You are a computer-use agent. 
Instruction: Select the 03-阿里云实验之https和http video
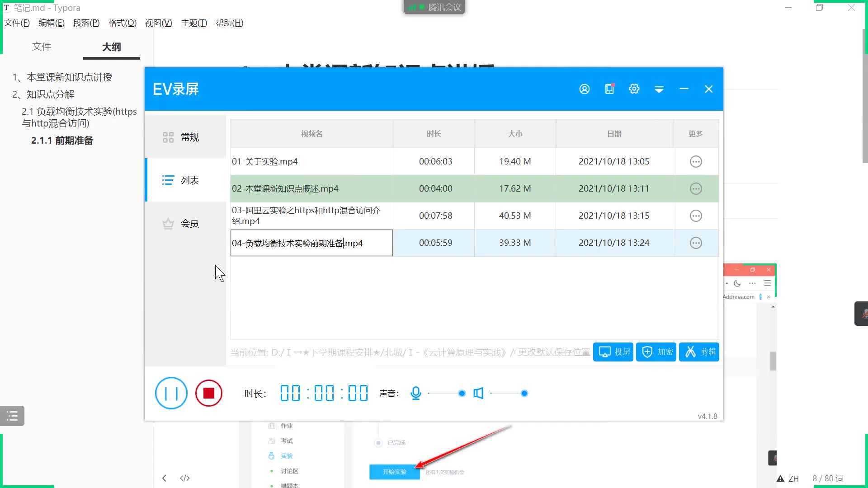click(474, 216)
